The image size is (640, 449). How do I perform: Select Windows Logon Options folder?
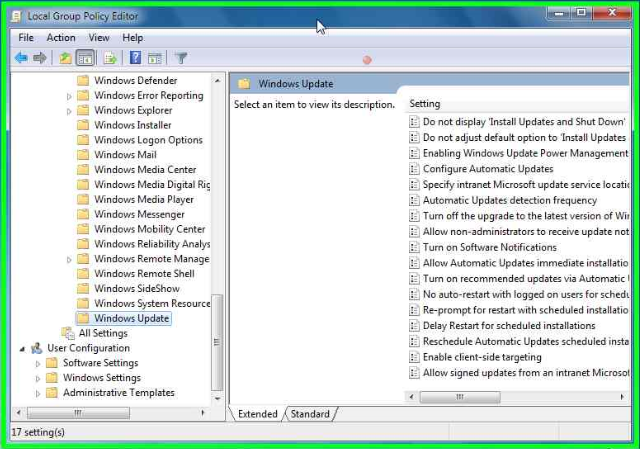[x=148, y=140]
